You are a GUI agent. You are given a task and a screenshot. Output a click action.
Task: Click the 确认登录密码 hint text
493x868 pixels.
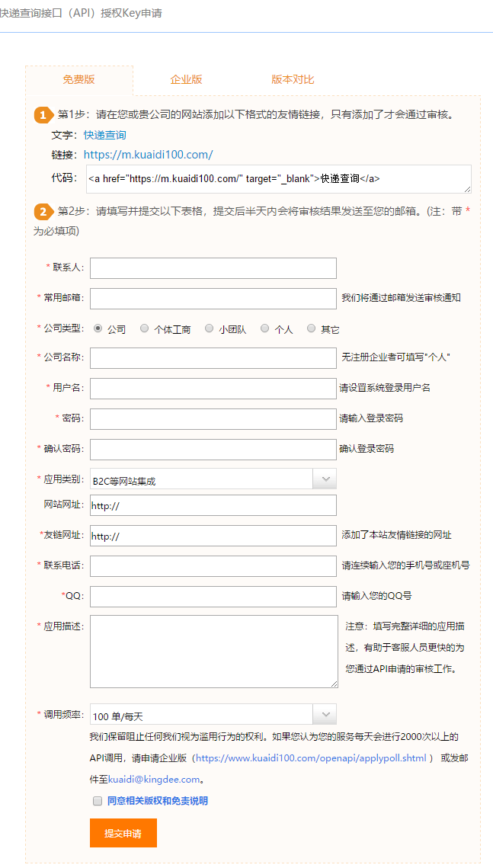pyautogui.click(x=367, y=449)
